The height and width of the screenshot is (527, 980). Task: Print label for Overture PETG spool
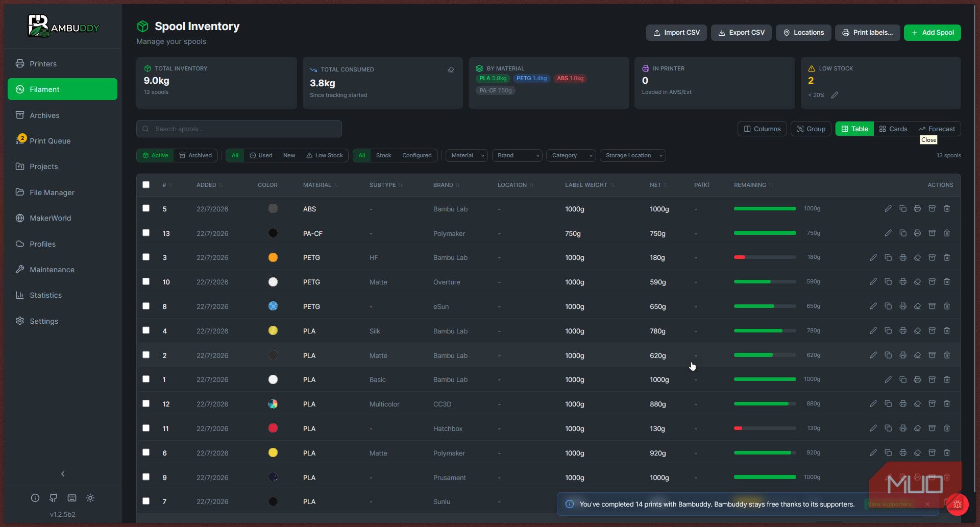(903, 282)
